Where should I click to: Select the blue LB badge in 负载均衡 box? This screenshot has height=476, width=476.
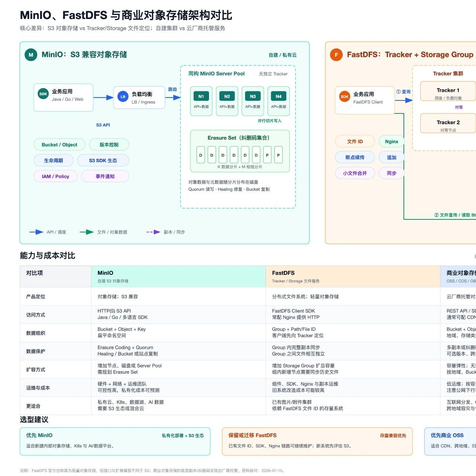123,97
